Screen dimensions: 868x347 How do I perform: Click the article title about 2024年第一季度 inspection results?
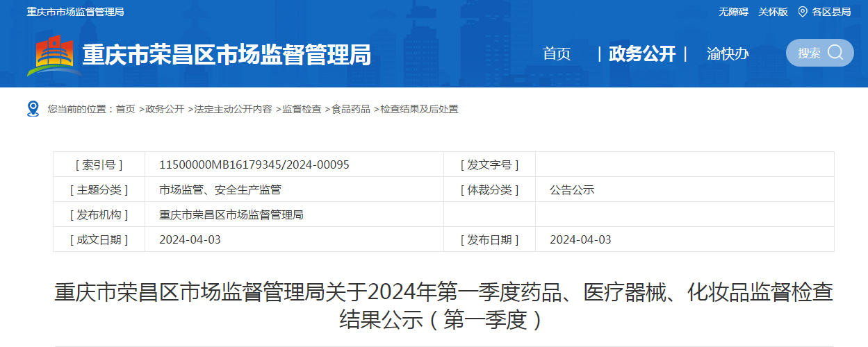point(443,305)
